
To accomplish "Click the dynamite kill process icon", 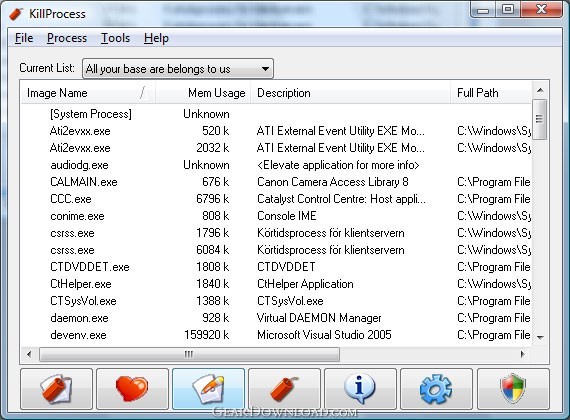I will [x=284, y=389].
